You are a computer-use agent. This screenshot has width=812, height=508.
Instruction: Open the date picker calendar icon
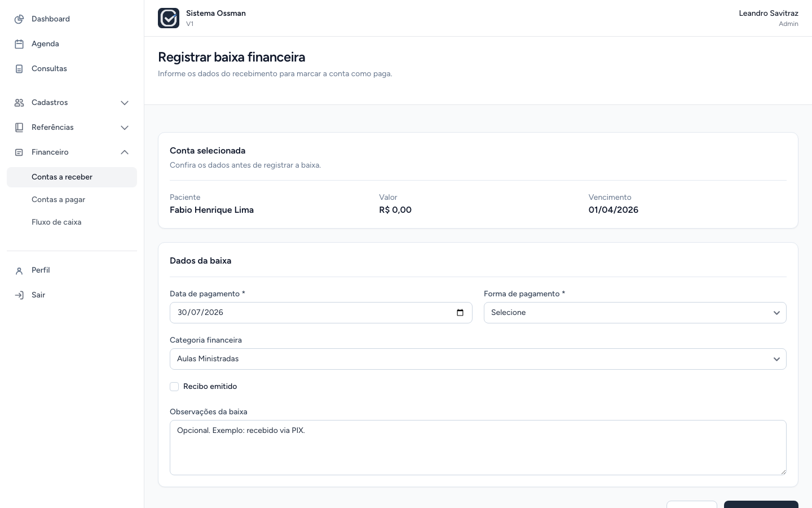(460, 313)
